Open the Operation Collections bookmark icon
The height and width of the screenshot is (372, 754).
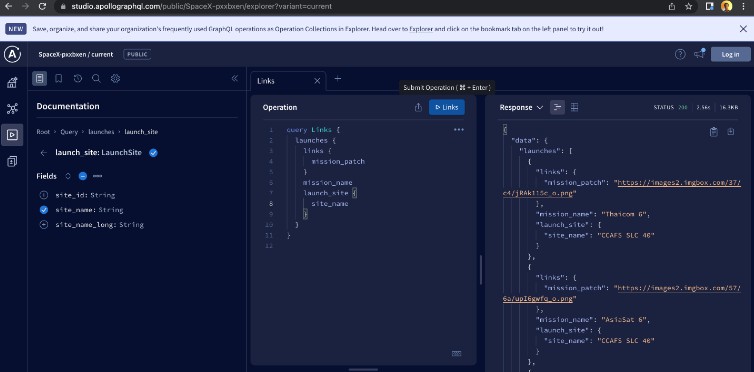(x=59, y=78)
